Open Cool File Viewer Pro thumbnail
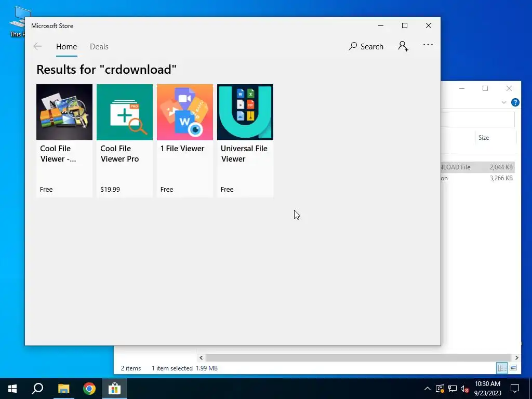Viewport: 532px width, 399px height. pyautogui.click(x=125, y=112)
